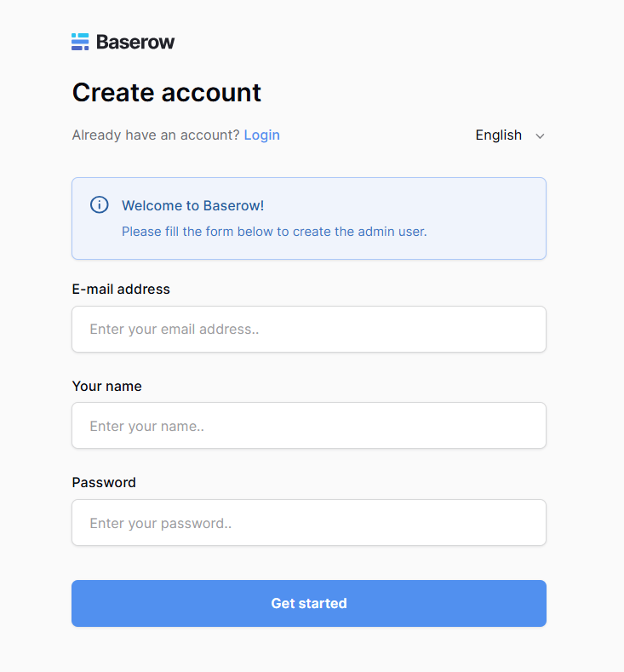Screen dimensions: 624x672
Task: Click 'Welcome to Baserow!' banner title
Action: 192,205
